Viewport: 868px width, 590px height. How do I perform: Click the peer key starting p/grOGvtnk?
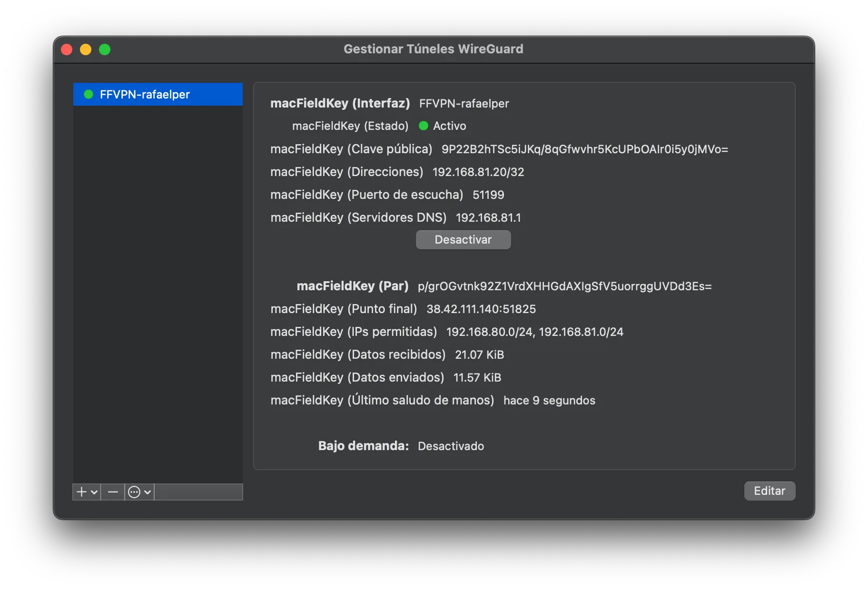tap(565, 286)
